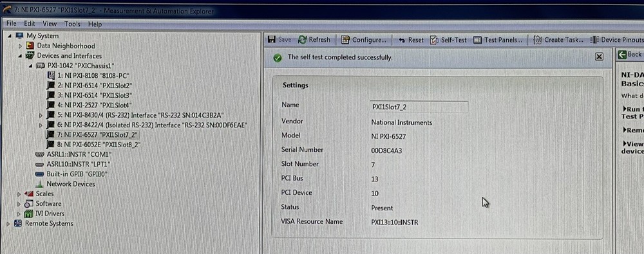
Task: Collapse the PXI-1042 PXIChassis1 node
Action: click(30, 66)
